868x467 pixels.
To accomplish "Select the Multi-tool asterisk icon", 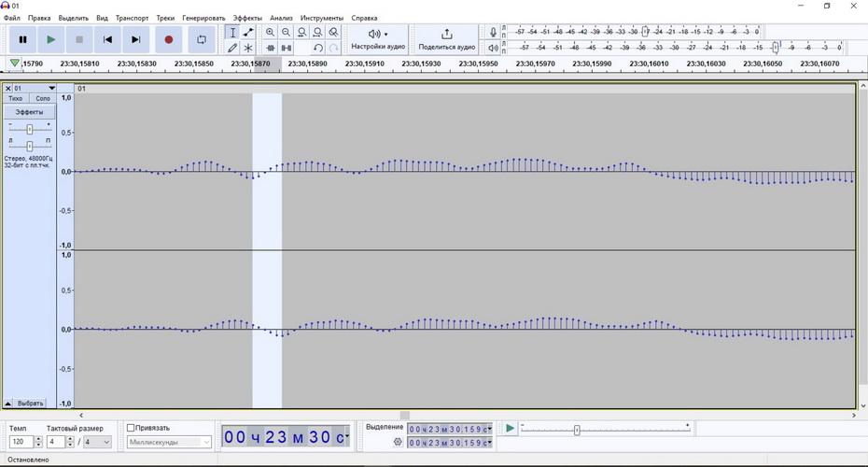I will [248, 48].
